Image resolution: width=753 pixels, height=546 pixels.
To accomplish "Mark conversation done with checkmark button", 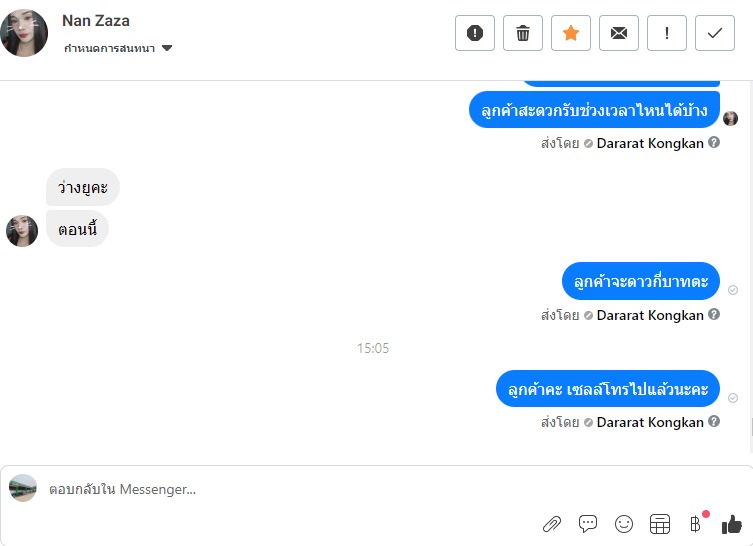I will (715, 33).
